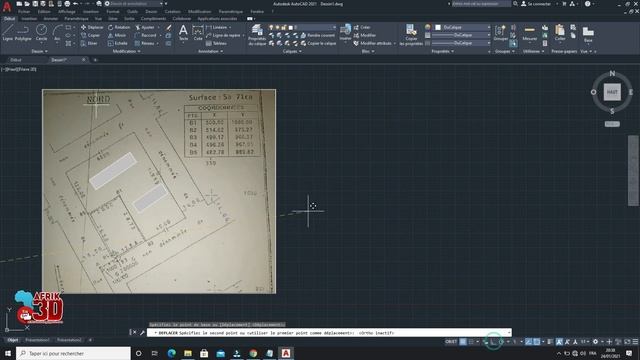Image resolution: width=640 pixels, height=360 pixels.
Task: Click the command line input field
Action: point(329,333)
